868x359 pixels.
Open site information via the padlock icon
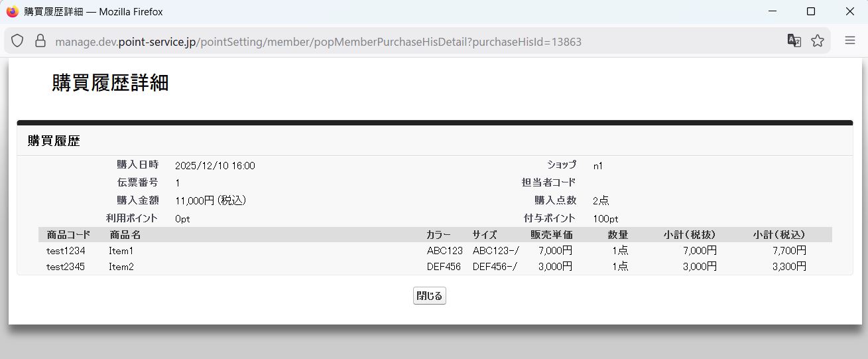pos(40,41)
